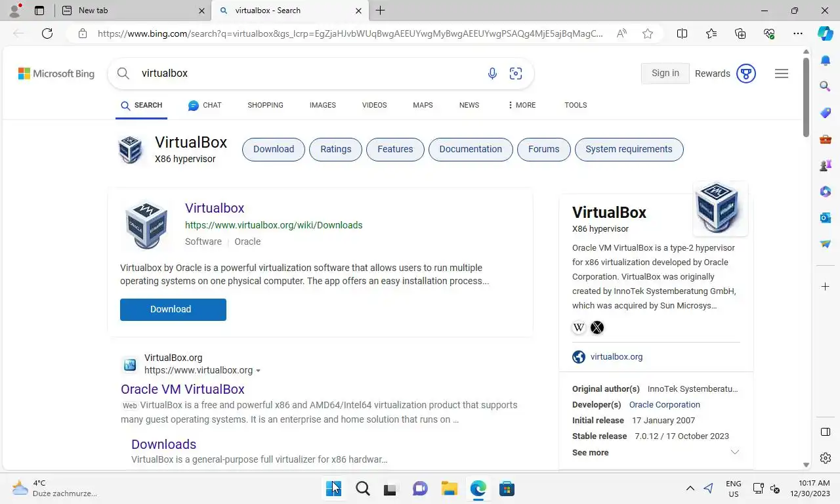
Task: Open Wikipedia link icon for VirtualBox
Action: pos(579,327)
